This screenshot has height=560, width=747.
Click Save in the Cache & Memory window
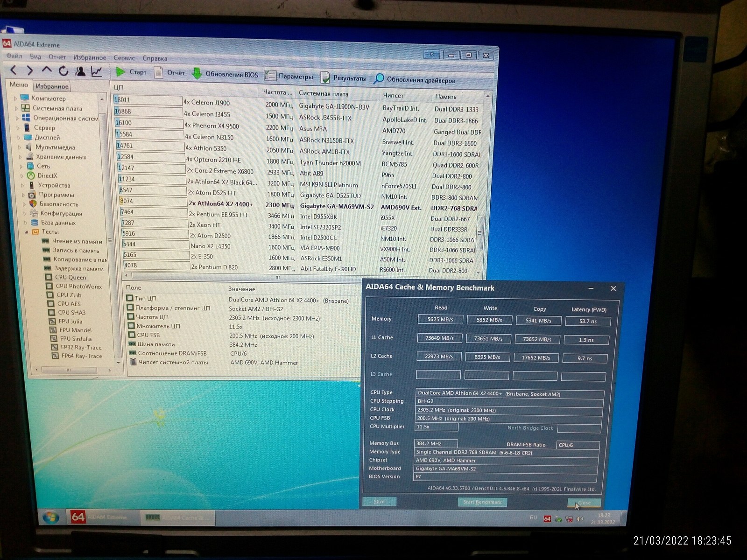(x=380, y=502)
